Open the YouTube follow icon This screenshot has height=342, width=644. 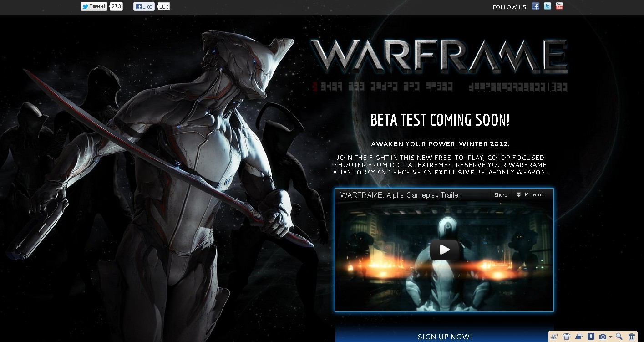pos(559,6)
